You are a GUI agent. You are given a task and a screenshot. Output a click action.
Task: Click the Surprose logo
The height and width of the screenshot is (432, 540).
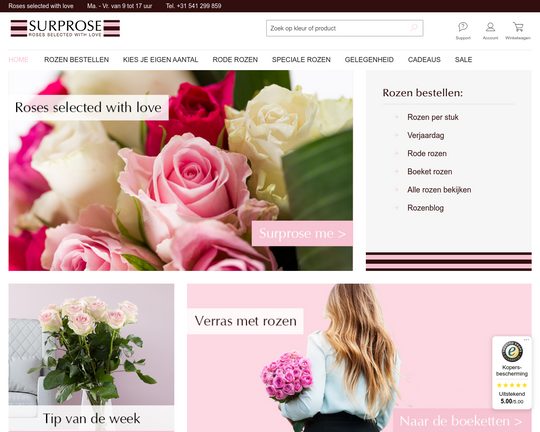click(65, 28)
